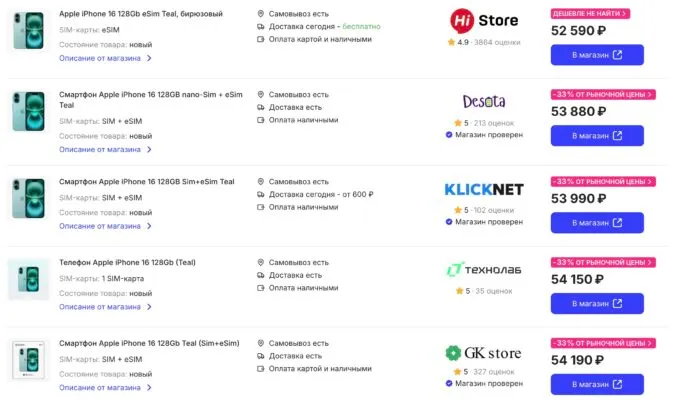
Task: Open the boxed iPhone thumbnail in GK store offer
Action: [x=26, y=361]
